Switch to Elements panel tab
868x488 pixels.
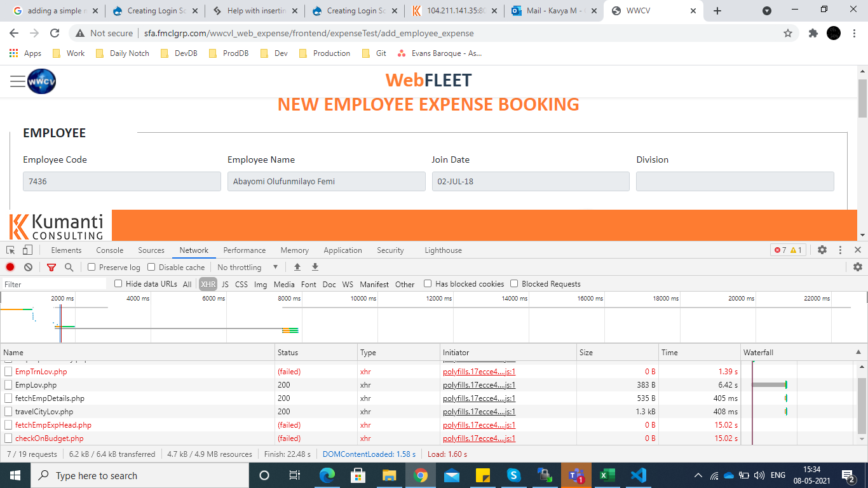coord(66,250)
